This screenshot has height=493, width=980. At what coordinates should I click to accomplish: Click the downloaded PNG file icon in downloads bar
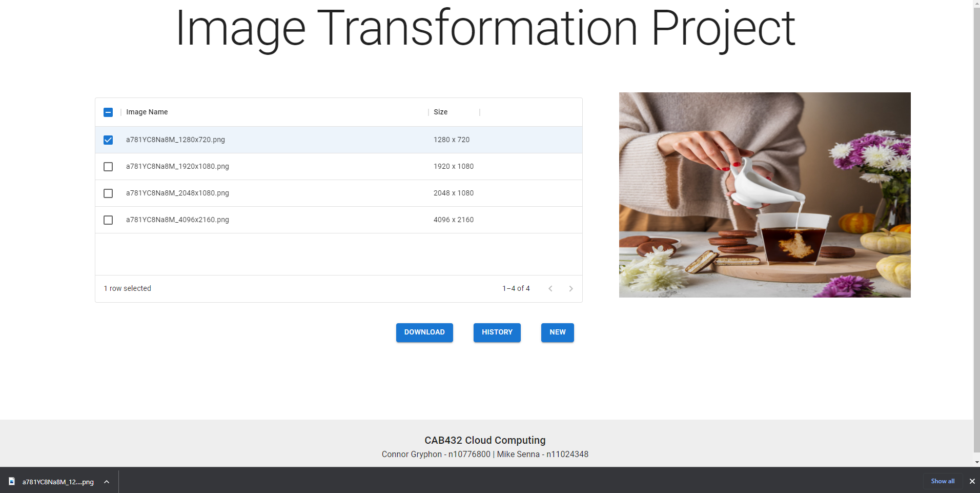click(12, 481)
